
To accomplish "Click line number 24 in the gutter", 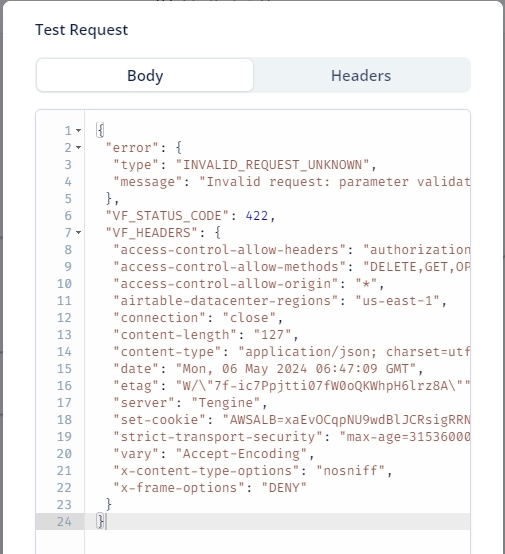I will (64, 521).
